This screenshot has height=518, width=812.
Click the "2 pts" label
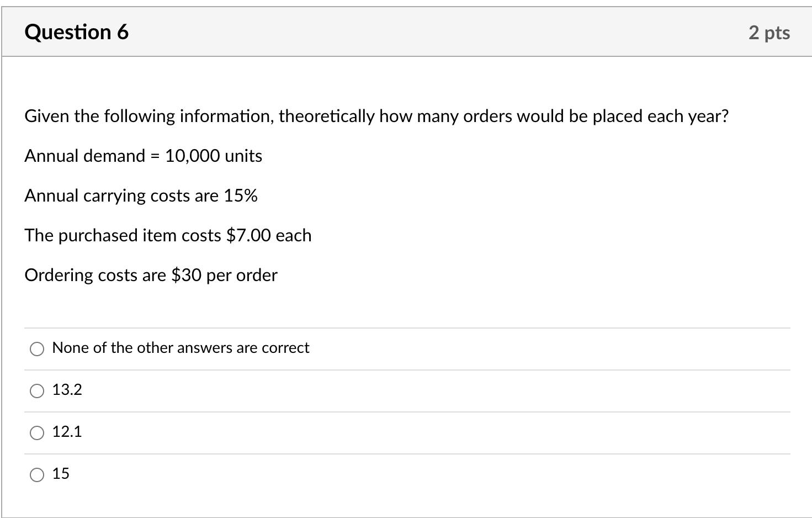(x=769, y=33)
